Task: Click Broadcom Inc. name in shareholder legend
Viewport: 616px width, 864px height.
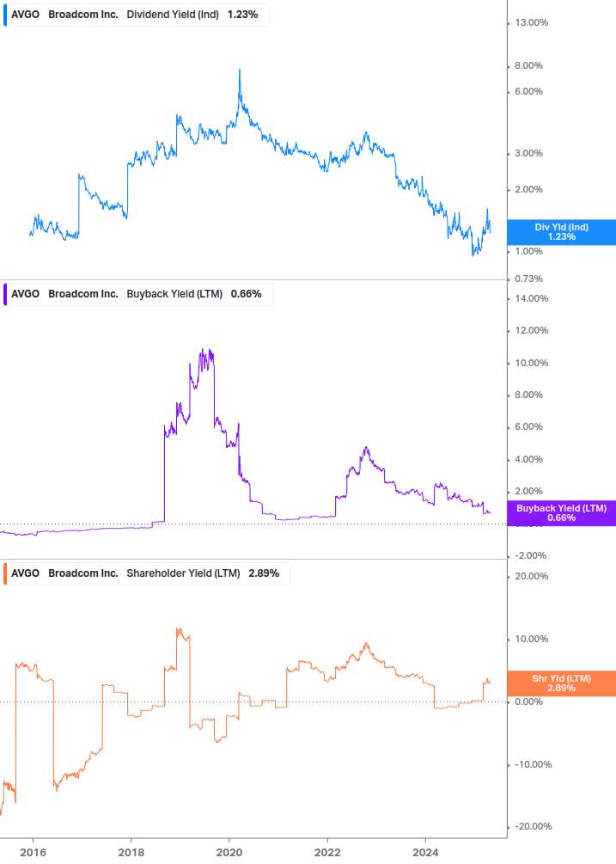Action: pyautogui.click(x=83, y=573)
